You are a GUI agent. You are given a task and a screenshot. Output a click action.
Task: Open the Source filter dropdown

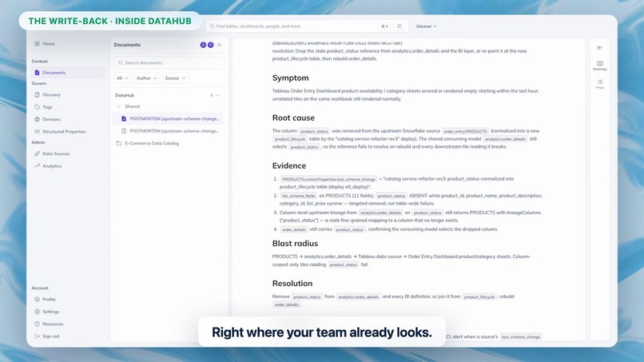(x=175, y=78)
